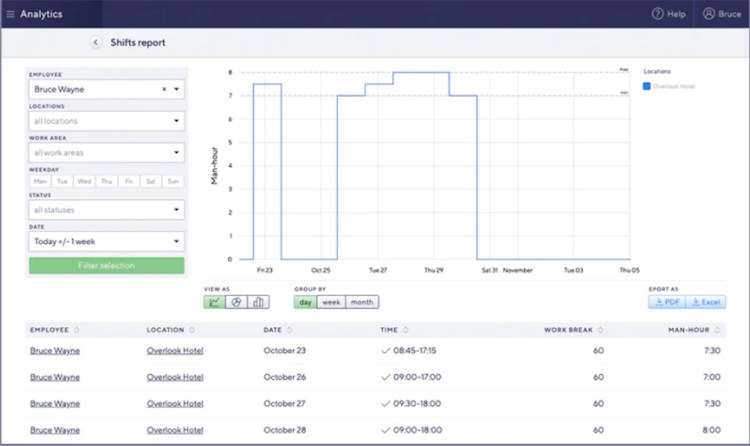The image size is (750, 446).
Task: Click the Help question mark icon
Action: point(658,14)
